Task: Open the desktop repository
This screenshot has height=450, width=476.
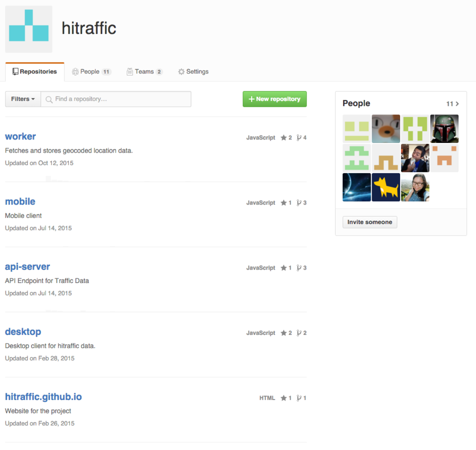Action: pyautogui.click(x=23, y=332)
